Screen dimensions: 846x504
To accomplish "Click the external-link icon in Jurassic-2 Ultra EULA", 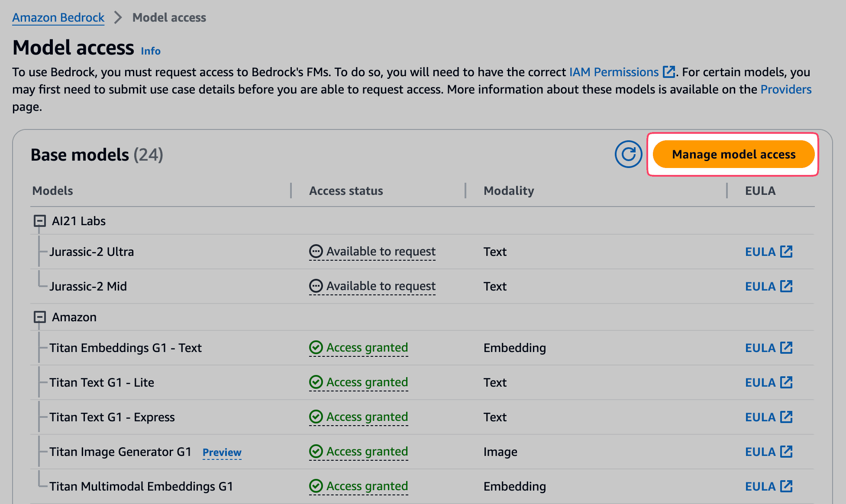I will point(786,252).
